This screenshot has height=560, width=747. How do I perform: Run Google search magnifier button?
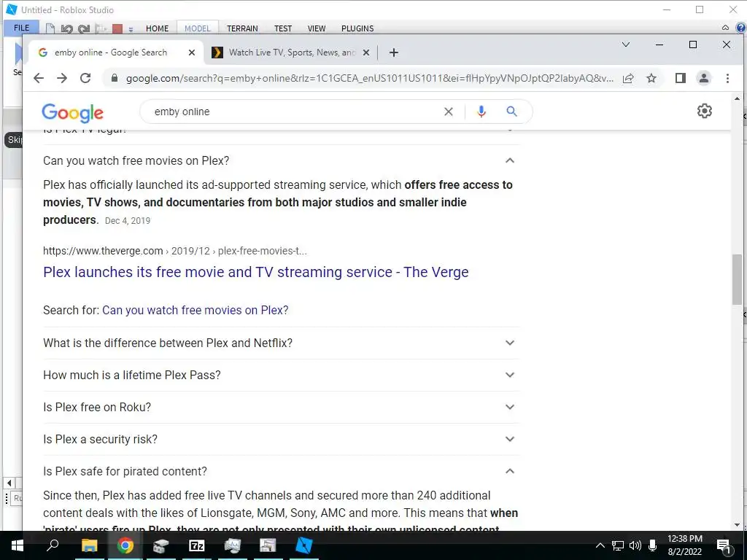tap(511, 112)
